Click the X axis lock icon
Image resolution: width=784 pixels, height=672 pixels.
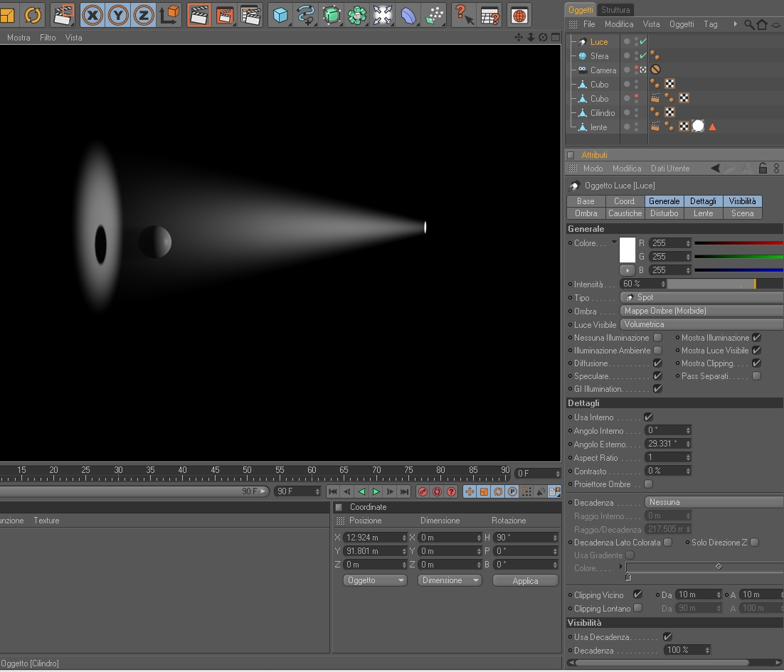click(x=92, y=15)
